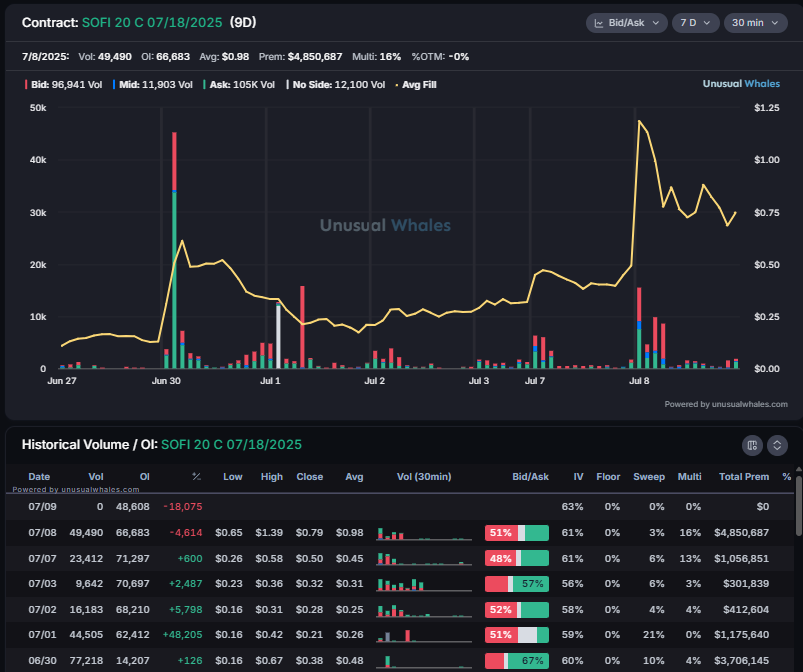803x672 pixels.
Task: Click the $1.39 high price cell
Action: point(269,533)
